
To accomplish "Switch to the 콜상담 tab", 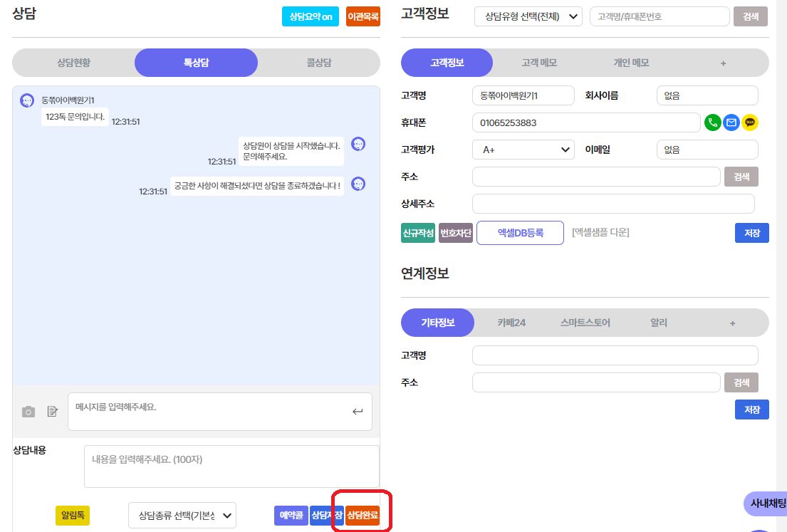I will click(x=318, y=63).
